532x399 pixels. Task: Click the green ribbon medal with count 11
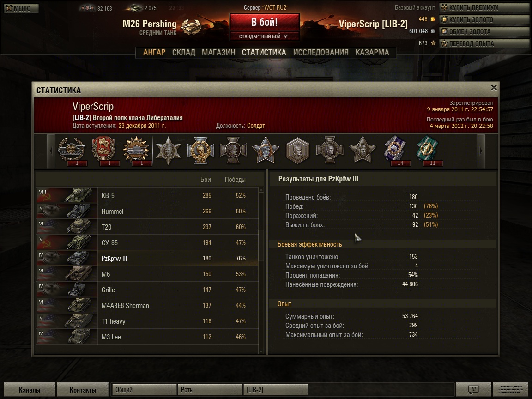(428, 150)
